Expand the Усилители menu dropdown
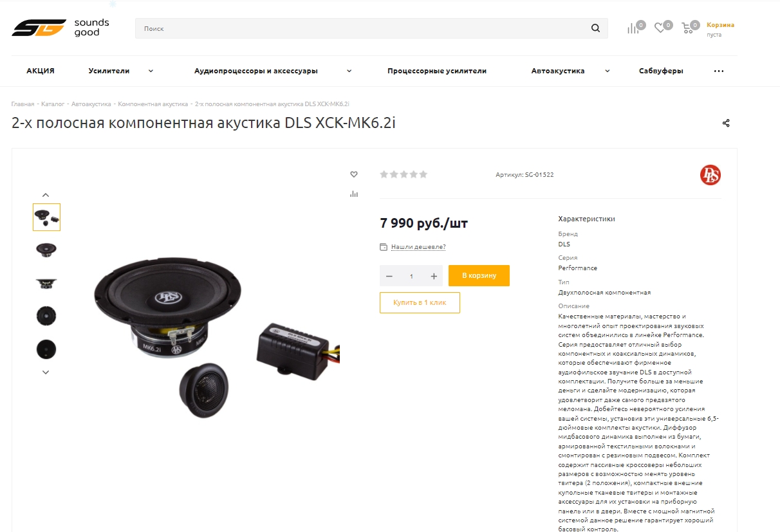The height and width of the screenshot is (532, 780). click(151, 71)
